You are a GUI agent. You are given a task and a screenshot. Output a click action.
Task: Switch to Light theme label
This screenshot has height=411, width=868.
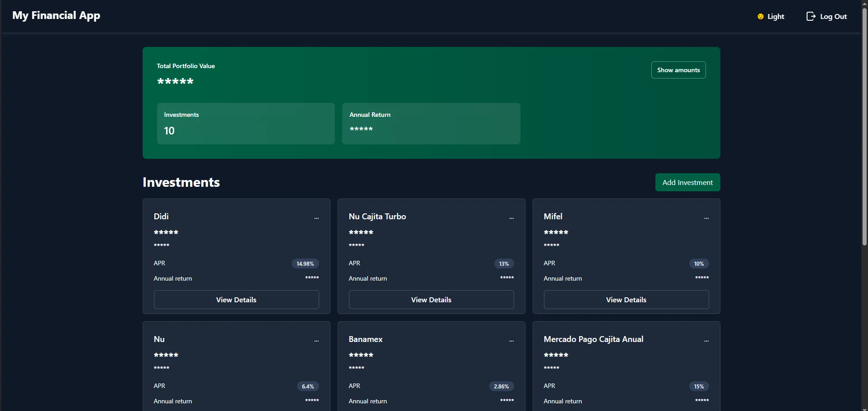tap(776, 17)
